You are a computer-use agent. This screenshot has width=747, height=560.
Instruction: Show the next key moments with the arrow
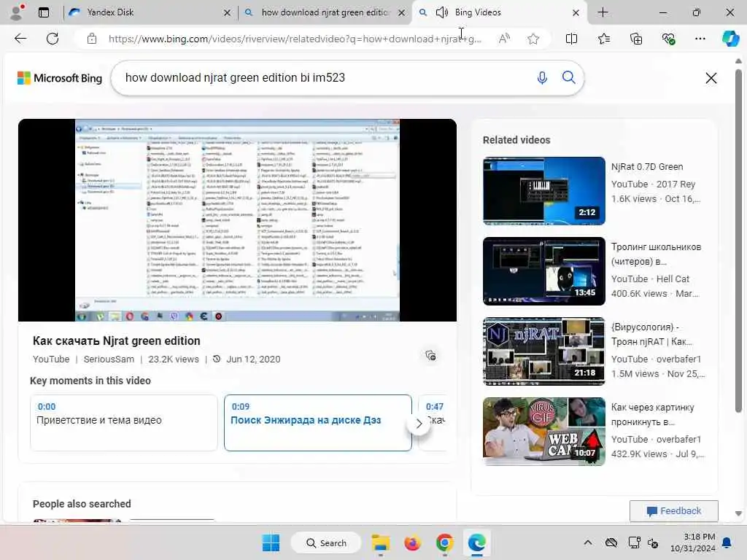(x=418, y=424)
